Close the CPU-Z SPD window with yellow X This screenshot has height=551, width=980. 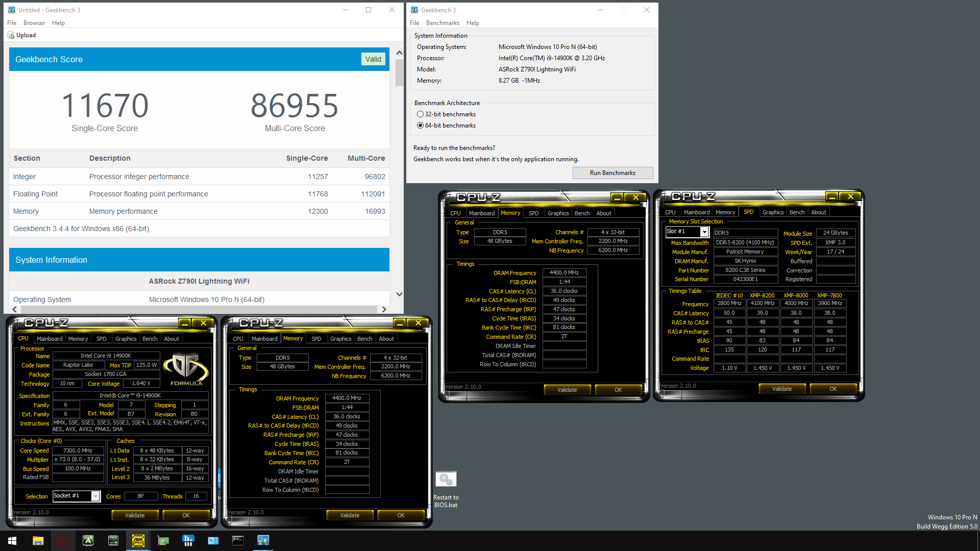point(850,196)
